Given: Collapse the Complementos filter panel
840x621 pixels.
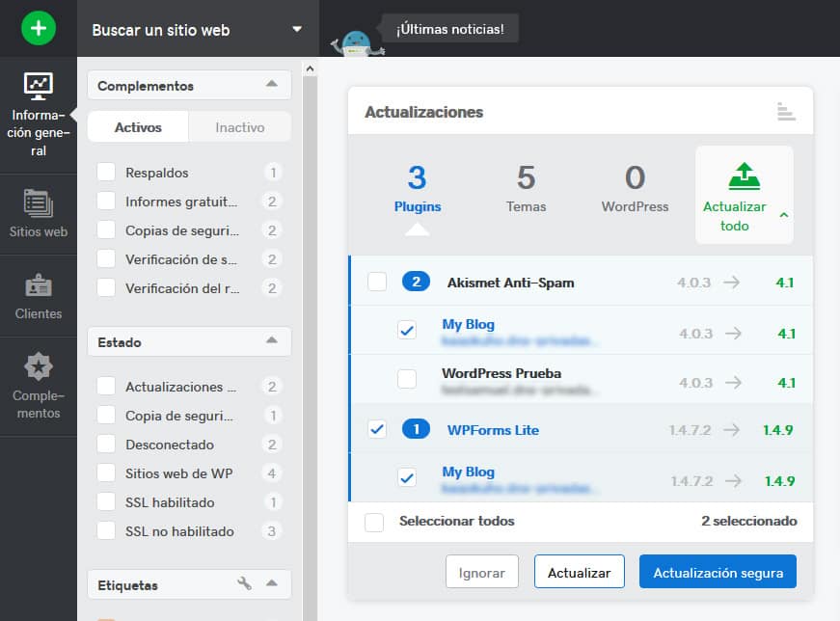Looking at the screenshot, I should [272, 84].
